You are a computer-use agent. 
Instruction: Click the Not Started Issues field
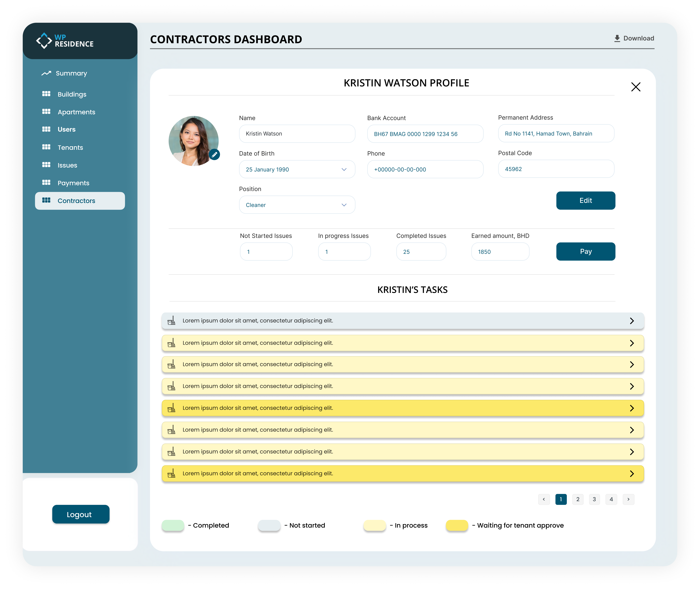pyautogui.click(x=266, y=251)
